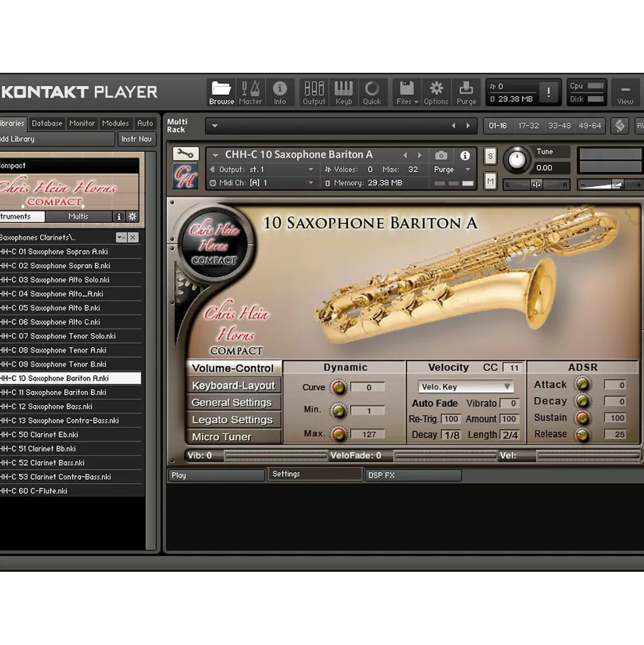The image size is (644, 645).
Task: Open the DSP FX tab
Action: click(x=413, y=475)
